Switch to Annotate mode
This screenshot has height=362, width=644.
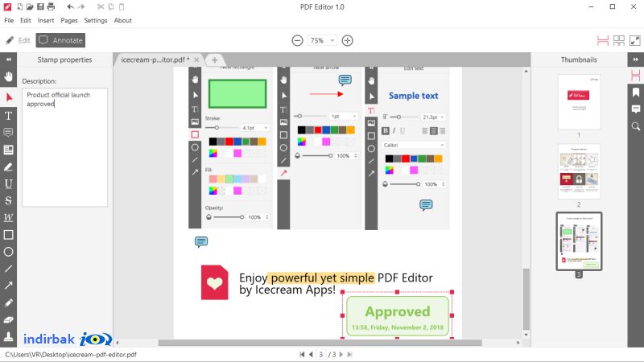pyautogui.click(x=60, y=40)
